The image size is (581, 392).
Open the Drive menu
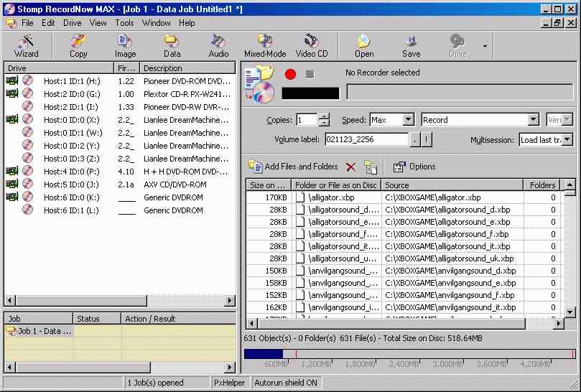(73, 23)
